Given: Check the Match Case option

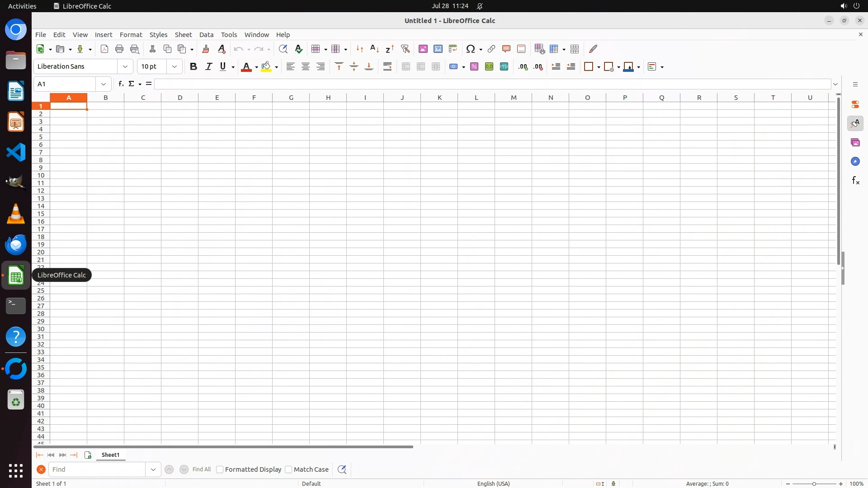Looking at the screenshot, I should click(288, 469).
